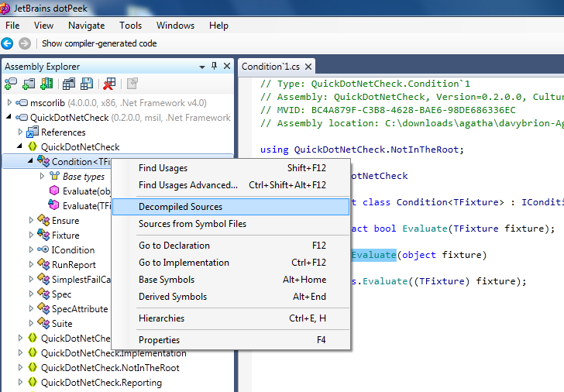Click the Open assembly list icon
Viewport: 564px width, 392px height.
tap(68, 84)
